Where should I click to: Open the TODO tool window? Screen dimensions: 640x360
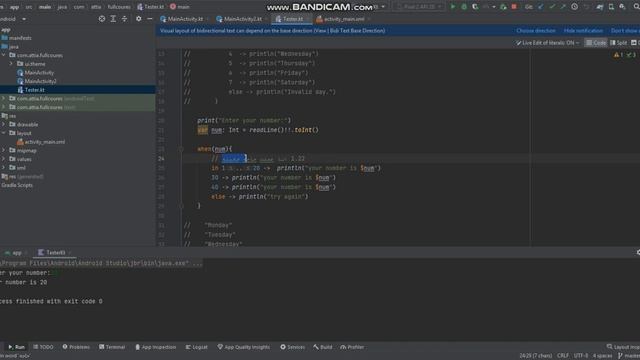pyautogui.click(x=43, y=347)
